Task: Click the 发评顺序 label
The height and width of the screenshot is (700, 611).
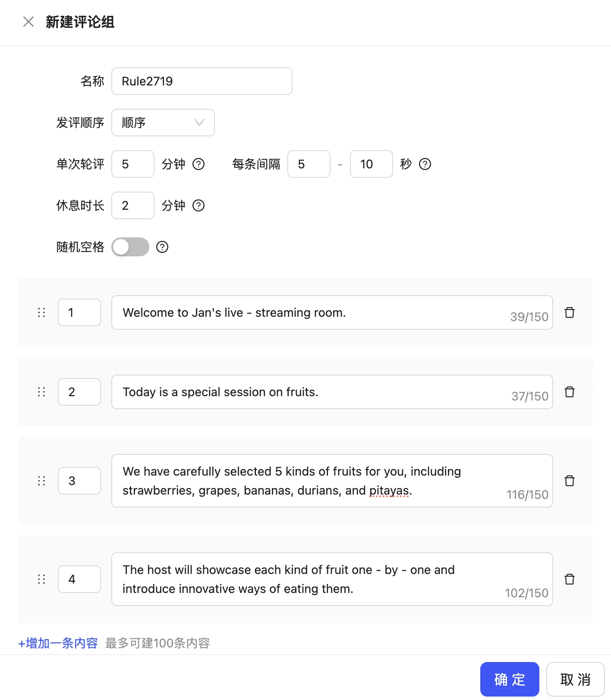Action: [80, 123]
